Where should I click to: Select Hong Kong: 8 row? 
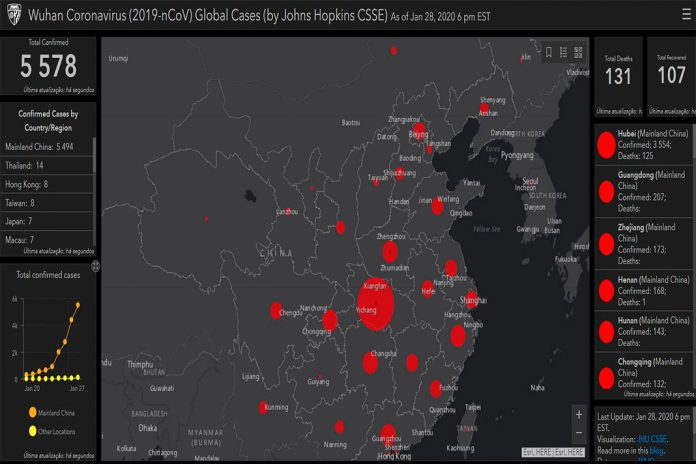[x=47, y=184]
